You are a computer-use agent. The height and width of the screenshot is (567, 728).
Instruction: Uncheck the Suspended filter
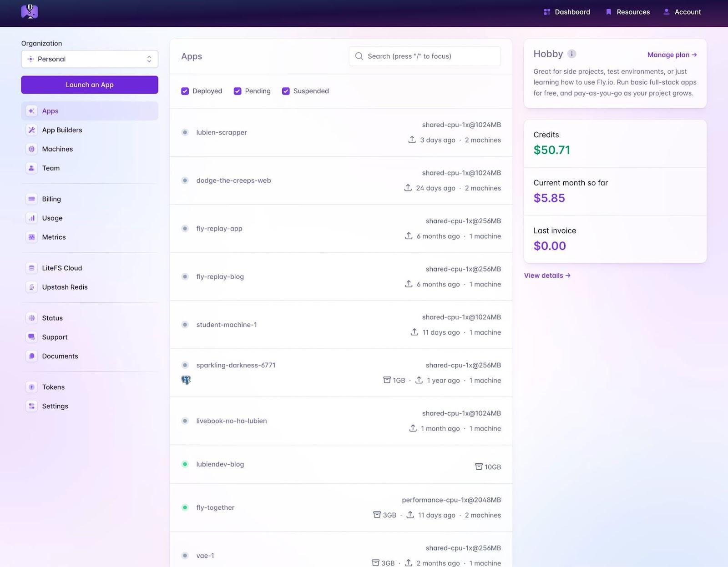(286, 91)
